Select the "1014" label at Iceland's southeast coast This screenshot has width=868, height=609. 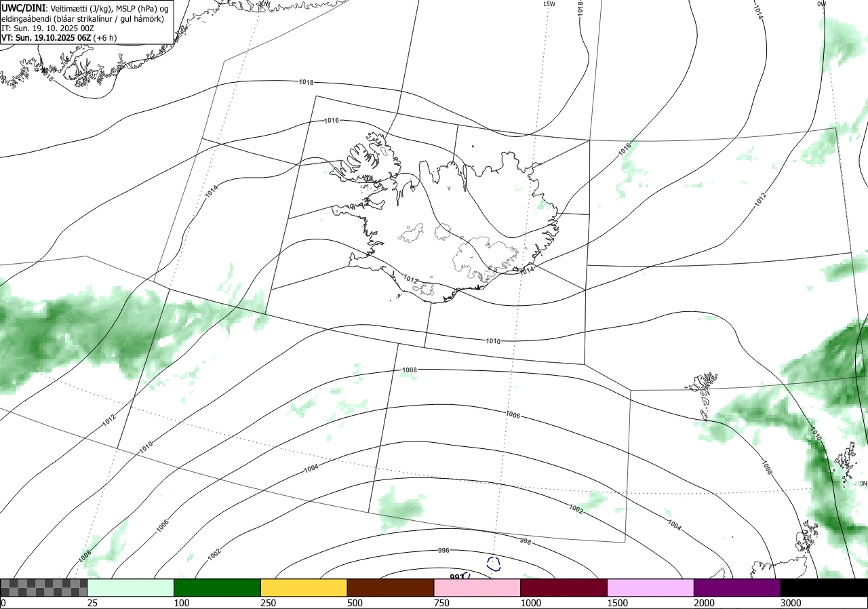527,271
